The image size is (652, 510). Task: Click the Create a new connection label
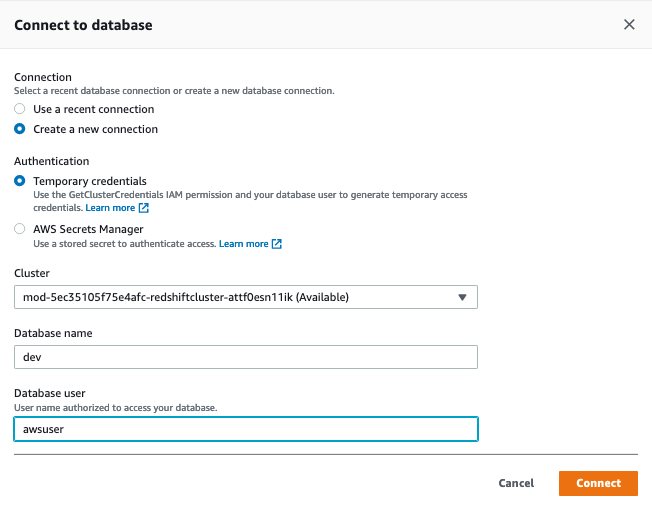96,129
